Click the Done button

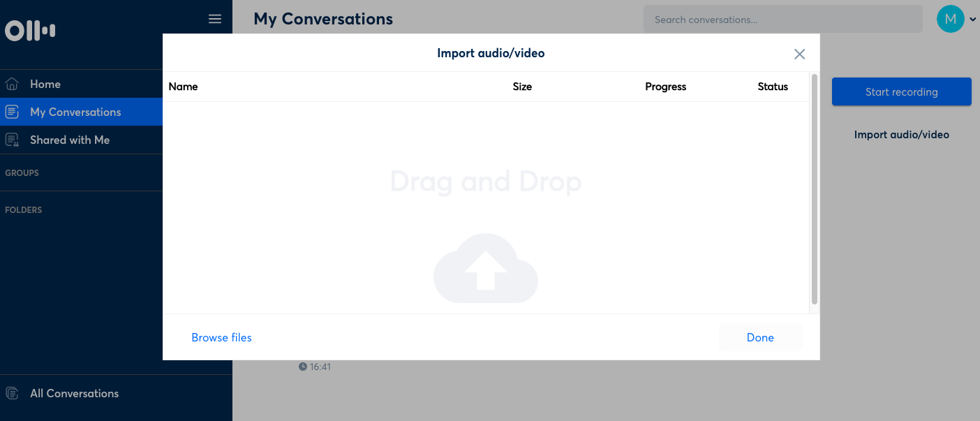[x=760, y=337]
